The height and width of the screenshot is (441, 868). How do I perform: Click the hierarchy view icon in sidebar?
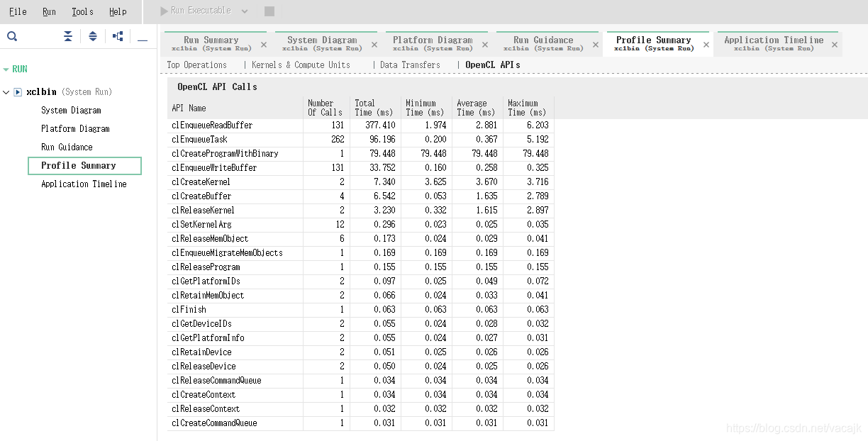[x=118, y=36]
